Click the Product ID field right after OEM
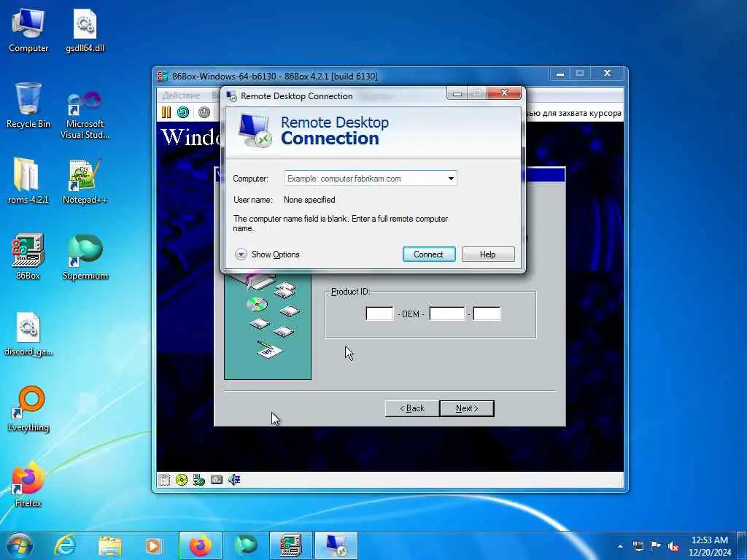The width and height of the screenshot is (747, 560). (447, 314)
